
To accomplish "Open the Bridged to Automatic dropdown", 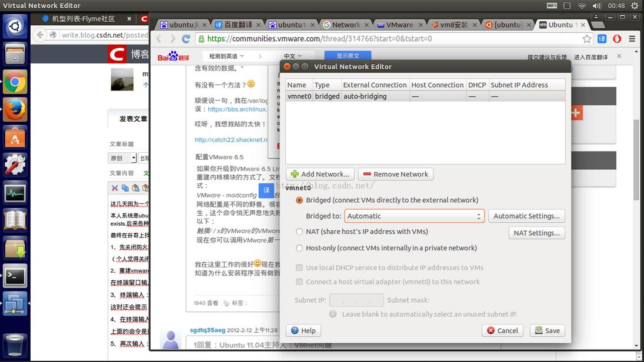I will [415, 216].
